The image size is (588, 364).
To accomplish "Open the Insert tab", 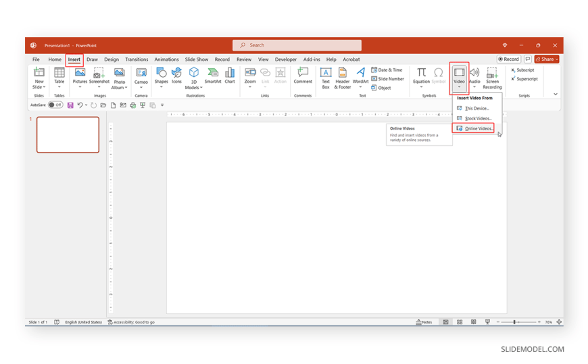I will 74,59.
